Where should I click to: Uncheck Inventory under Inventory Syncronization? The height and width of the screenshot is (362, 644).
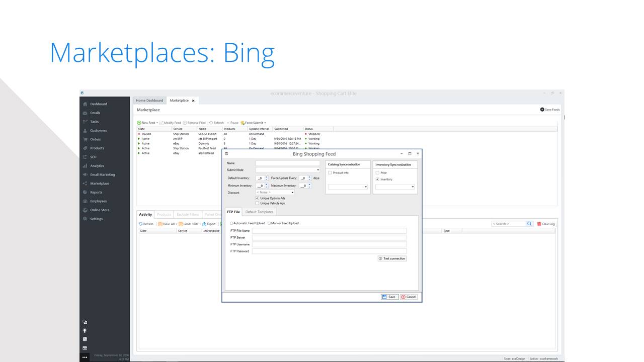[x=377, y=179]
